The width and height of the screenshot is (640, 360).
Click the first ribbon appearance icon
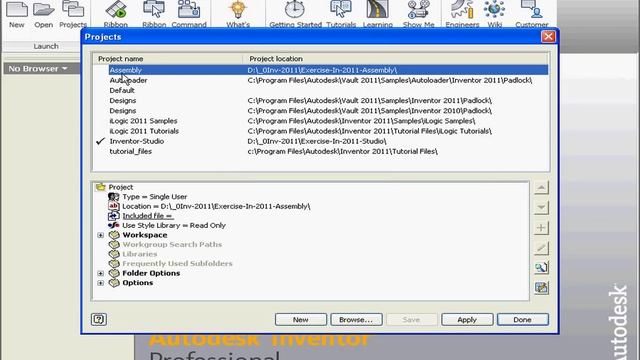[116, 9]
